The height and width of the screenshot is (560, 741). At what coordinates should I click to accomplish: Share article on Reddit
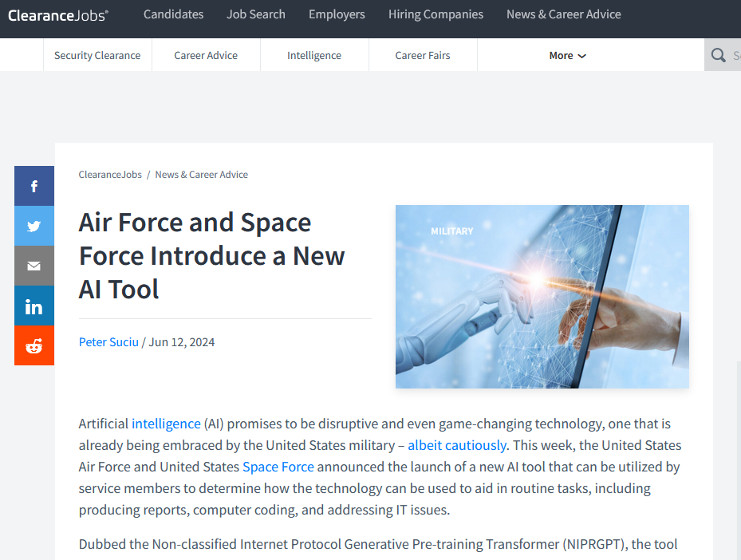pyautogui.click(x=34, y=345)
